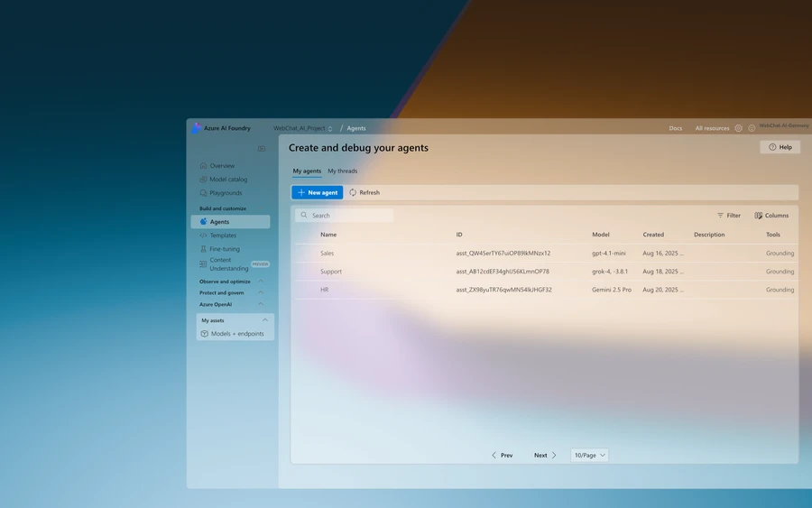Image resolution: width=812 pixels, height=508 pixels.
Task: Click the Help button
Action: 780,147
